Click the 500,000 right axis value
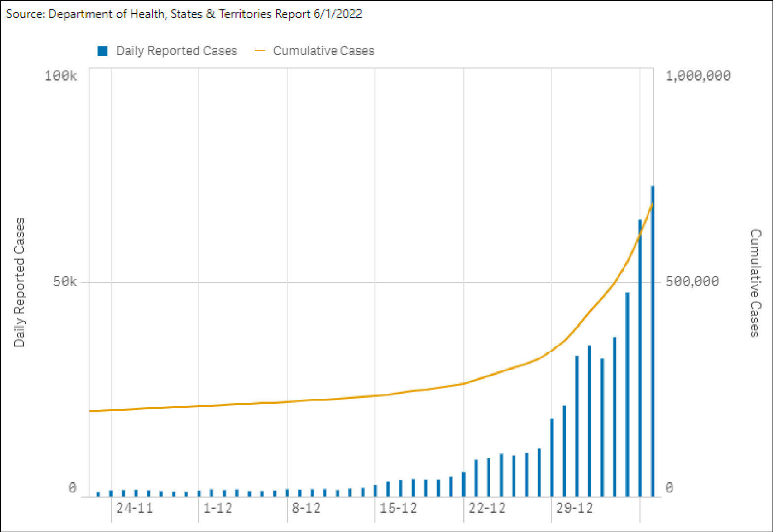773x532 pixels. (692, 281)
